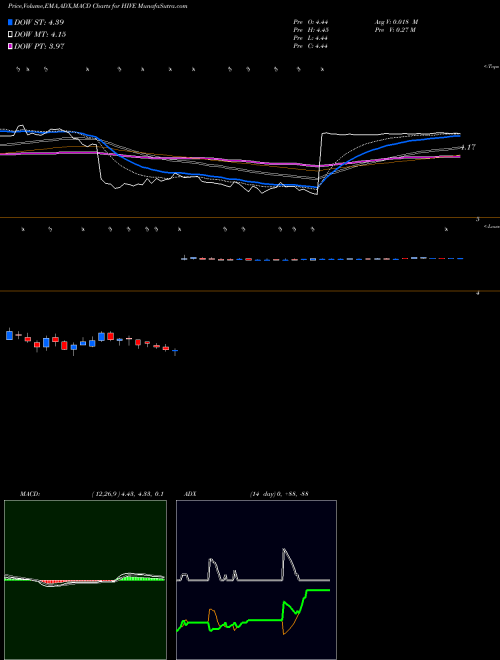500x660 pixels.
Task: Select the 'DOW PT: 3.97' legend text
Action: click(x=39, y=46)
